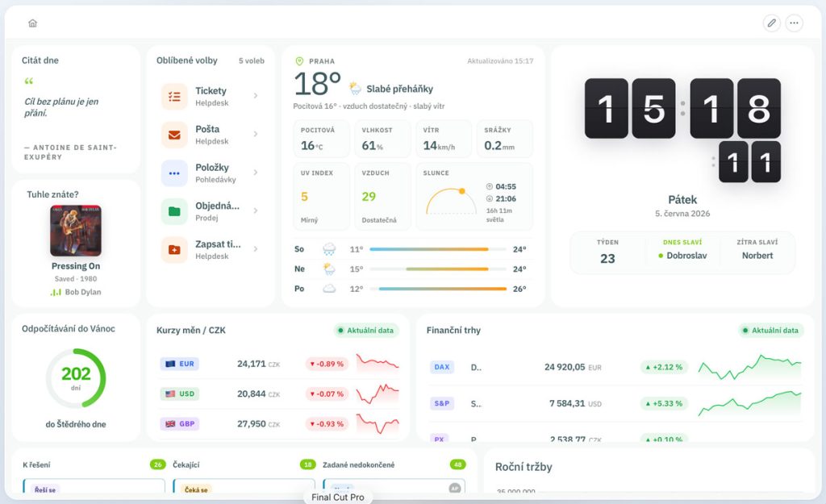This screenshot has width=826, height=504.
Task: Click the light showers weather icon
Action: (x=356, y=88)
